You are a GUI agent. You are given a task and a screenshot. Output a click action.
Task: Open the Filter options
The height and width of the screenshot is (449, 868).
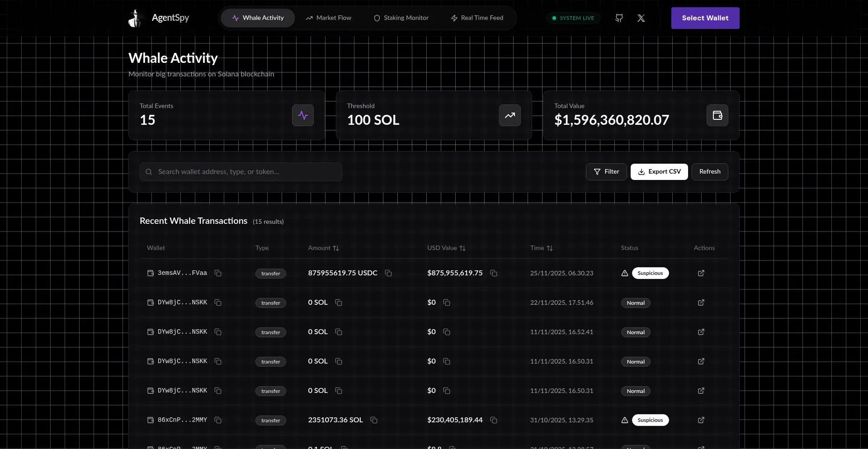[x=606, y=172]
